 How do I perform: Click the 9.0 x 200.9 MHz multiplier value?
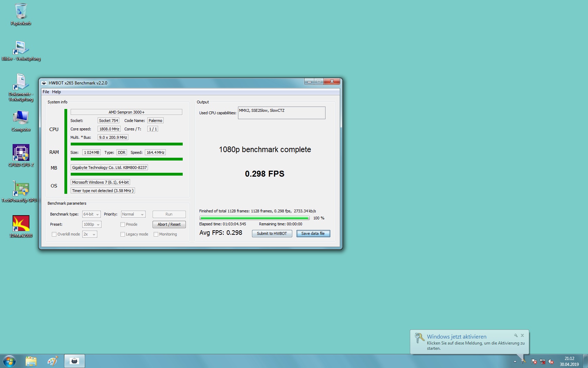tap(113, 137)
